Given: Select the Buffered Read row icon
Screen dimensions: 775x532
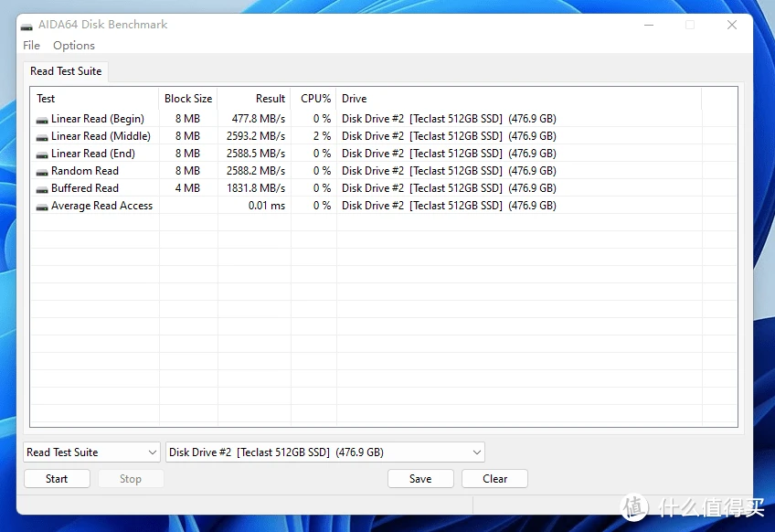Looking at the screenshot, I should [42, 189].
